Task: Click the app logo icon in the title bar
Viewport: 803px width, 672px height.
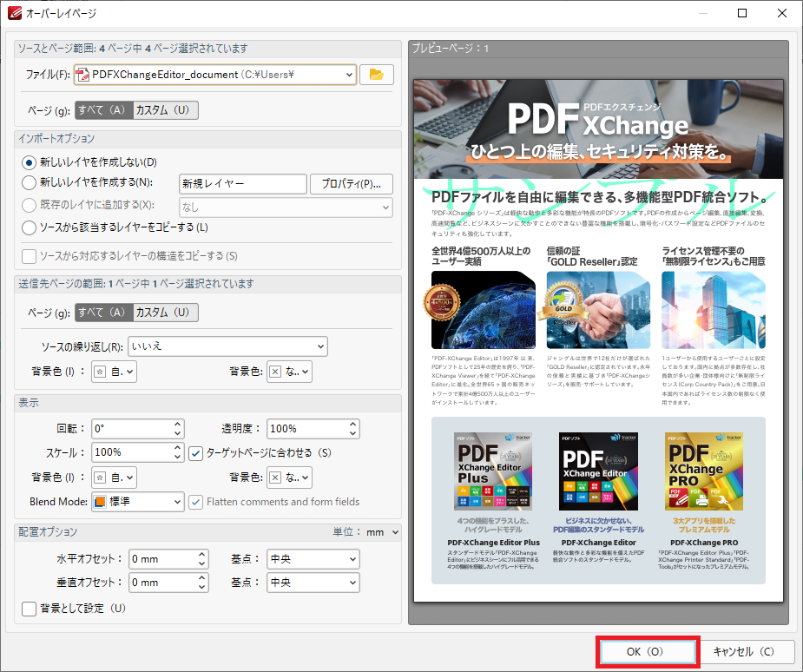Action: pyautogui.click(x=15, y=13)
